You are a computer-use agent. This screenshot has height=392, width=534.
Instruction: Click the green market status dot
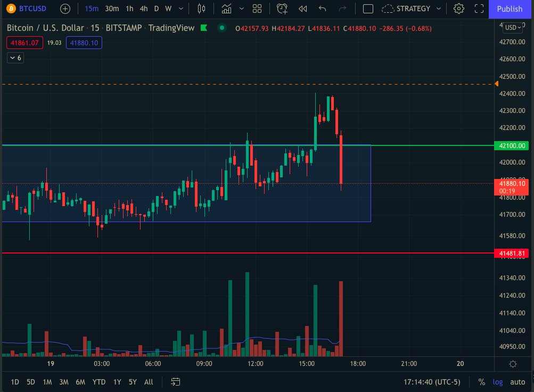click(221, 28)
